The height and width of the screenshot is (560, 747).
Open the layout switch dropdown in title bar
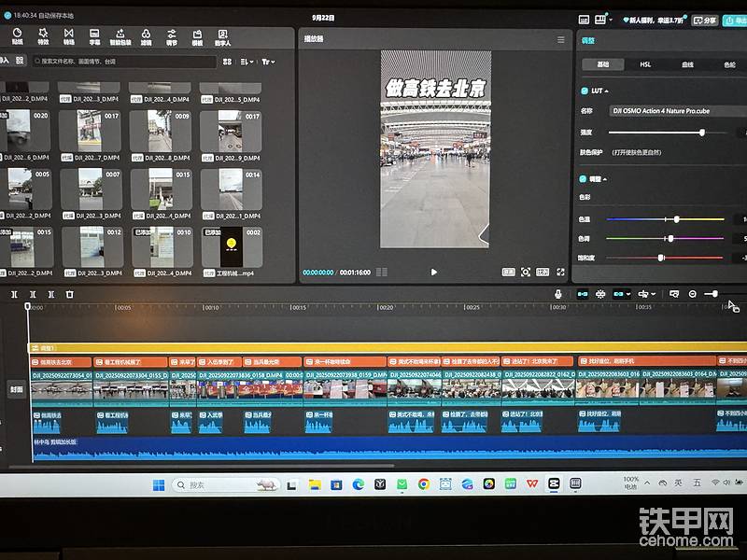point(603,20)
